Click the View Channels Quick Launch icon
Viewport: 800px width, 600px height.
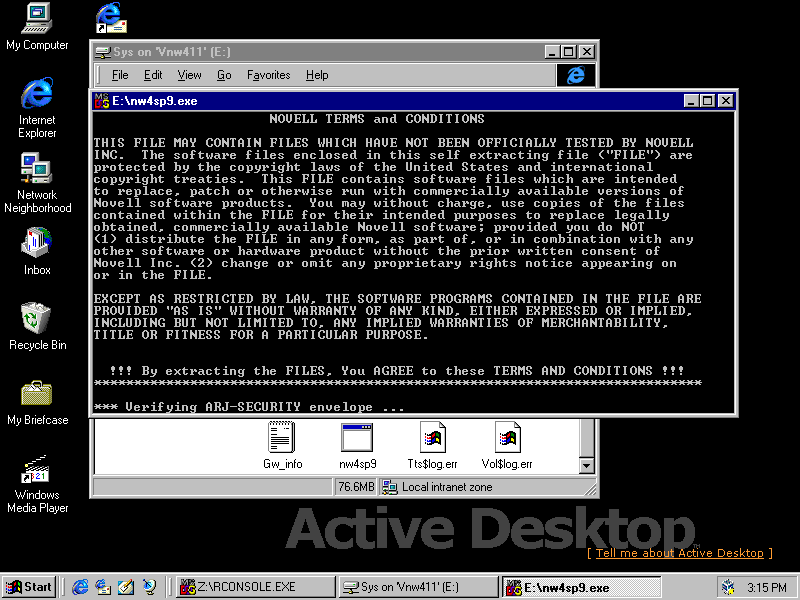click(x=149, y=587)
